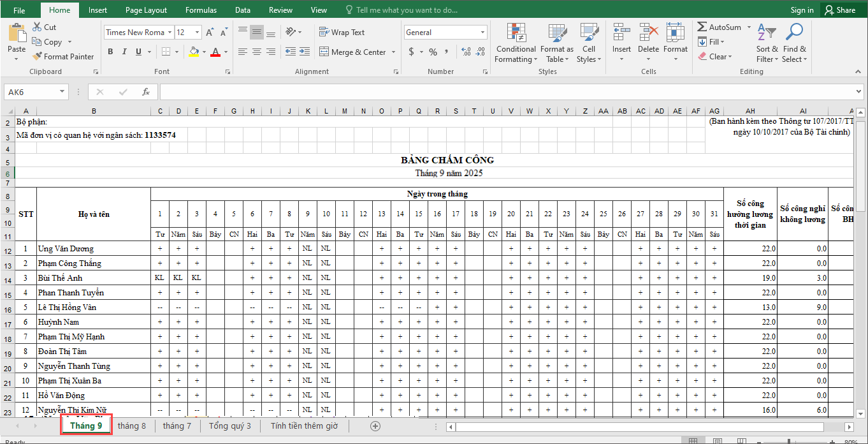Add a new sheet with plus icon
Screen dimensions: 868x444
[375, 426]
